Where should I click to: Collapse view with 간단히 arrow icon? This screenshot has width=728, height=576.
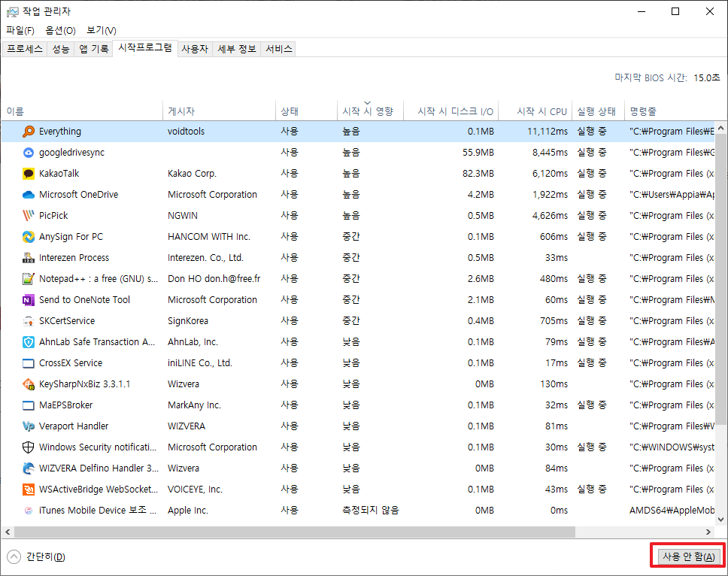tap(14, 556)
